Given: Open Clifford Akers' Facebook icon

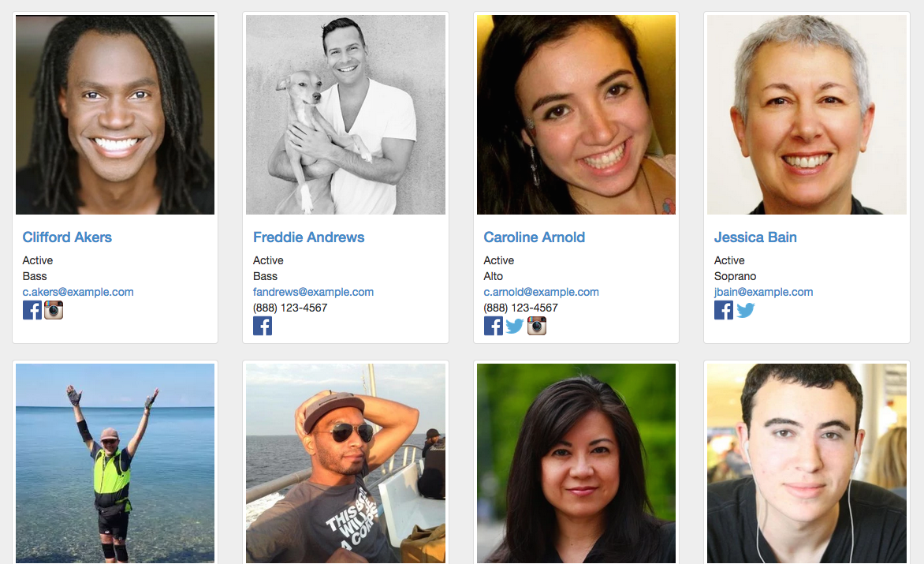Looking at the screenshot, I should (32, 310).
